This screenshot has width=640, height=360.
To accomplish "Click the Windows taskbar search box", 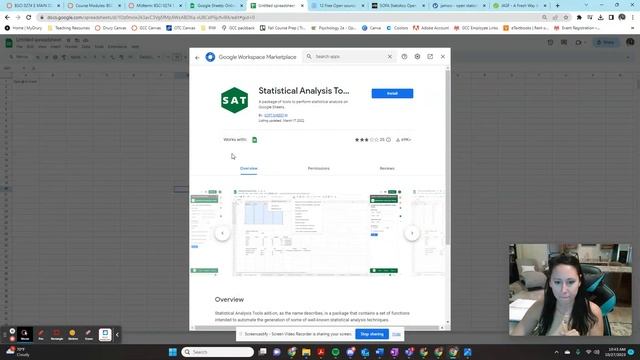I will [218, 352].
